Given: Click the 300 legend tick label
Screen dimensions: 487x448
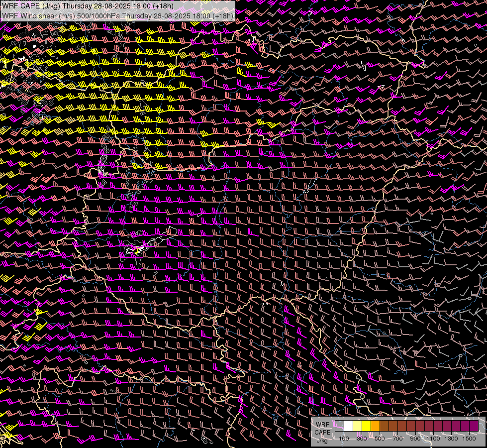Looking at the screenshot, I should tap(362, 439).
